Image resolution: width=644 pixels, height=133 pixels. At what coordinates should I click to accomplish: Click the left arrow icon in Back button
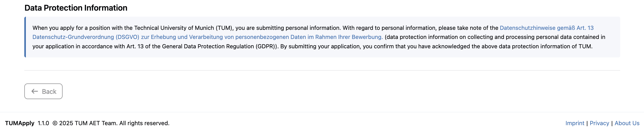coord(35,91)
